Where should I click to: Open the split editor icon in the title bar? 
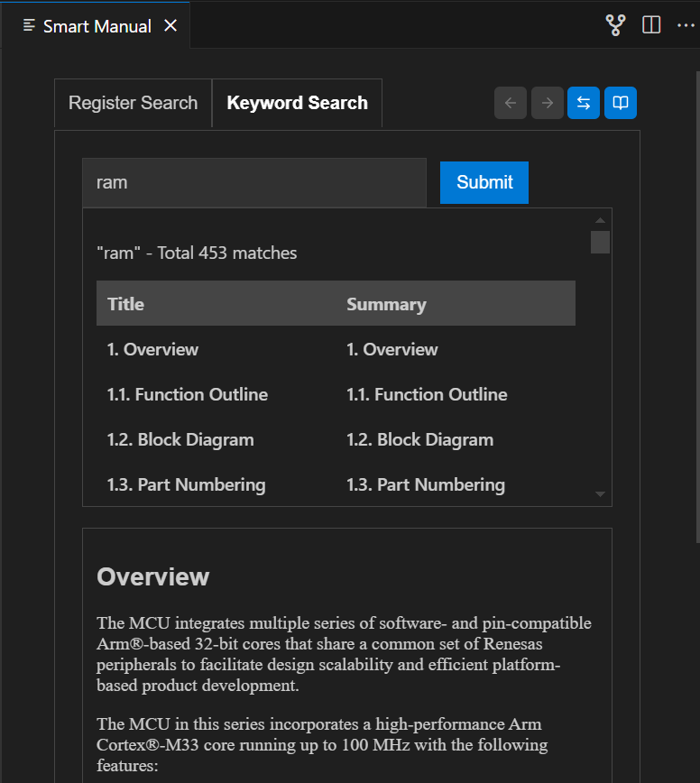pyautogui.click(x=651, y=24)
